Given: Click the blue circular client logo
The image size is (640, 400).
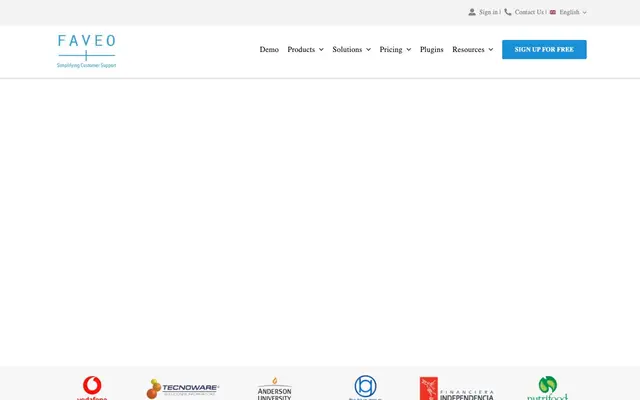Looking at the screenshot, I should [365, 387].
